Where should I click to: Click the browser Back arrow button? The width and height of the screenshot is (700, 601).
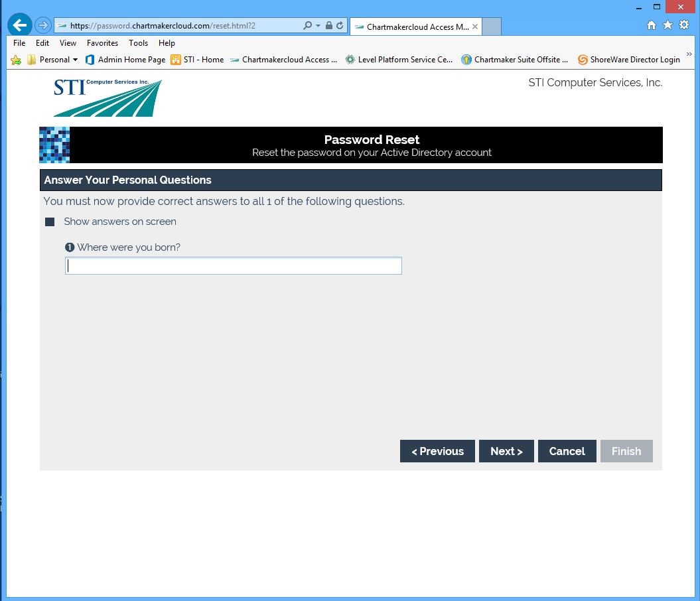tap(20, 25)
